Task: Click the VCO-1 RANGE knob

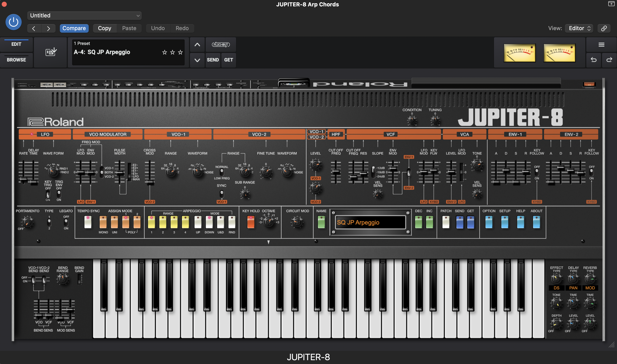Action: pos(171,172)
